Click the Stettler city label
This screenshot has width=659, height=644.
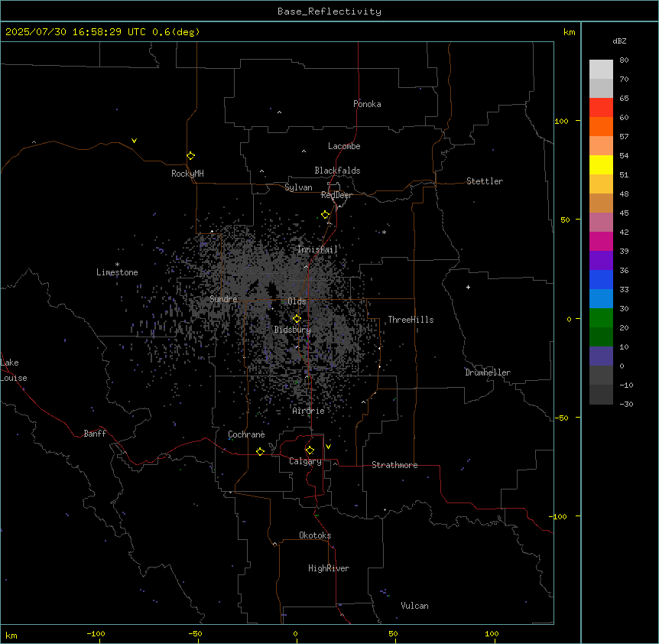[484, 181]
